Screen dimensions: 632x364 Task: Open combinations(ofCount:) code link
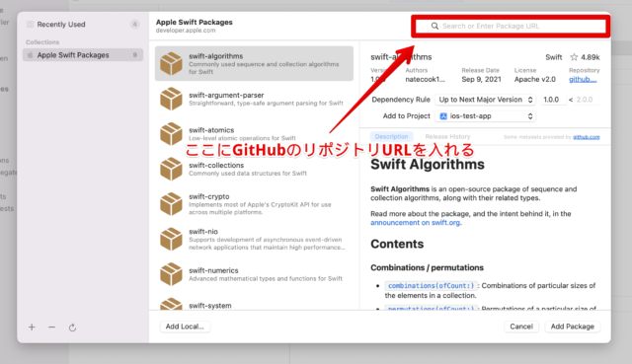point(431,285)
